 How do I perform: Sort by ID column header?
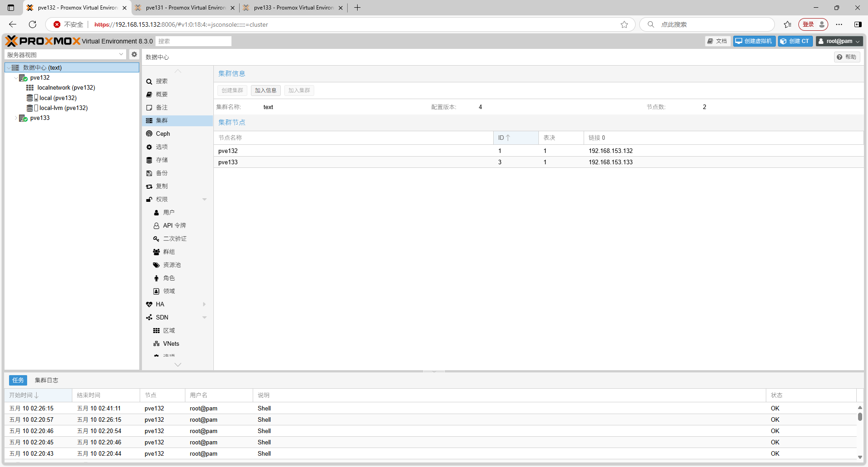click(x=516, y=138)
